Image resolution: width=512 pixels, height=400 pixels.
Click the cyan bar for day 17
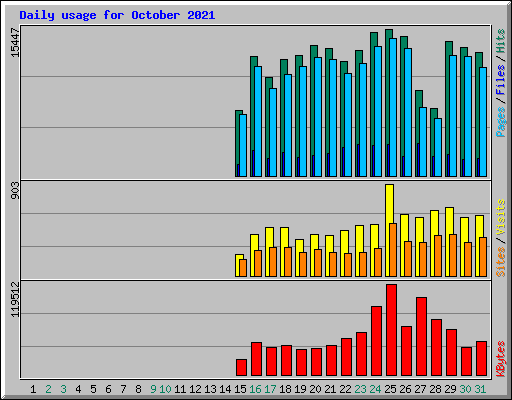(x=273, y=132)
